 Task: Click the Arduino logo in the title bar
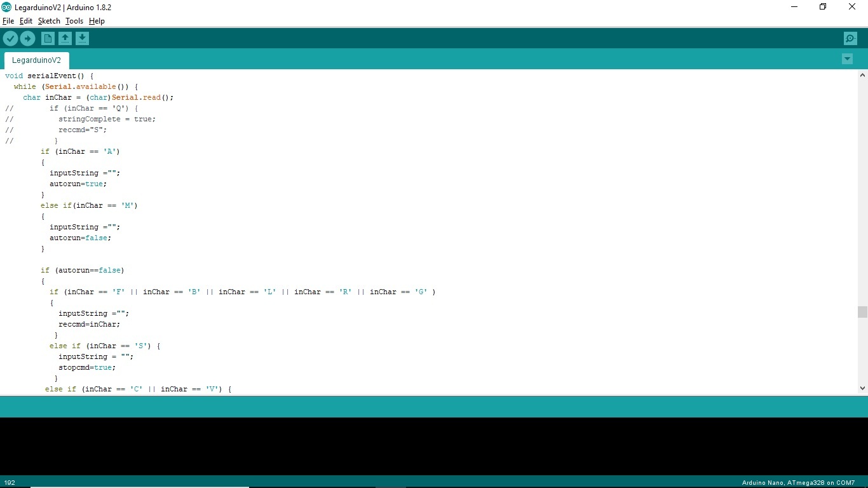(x=6, y=7)
